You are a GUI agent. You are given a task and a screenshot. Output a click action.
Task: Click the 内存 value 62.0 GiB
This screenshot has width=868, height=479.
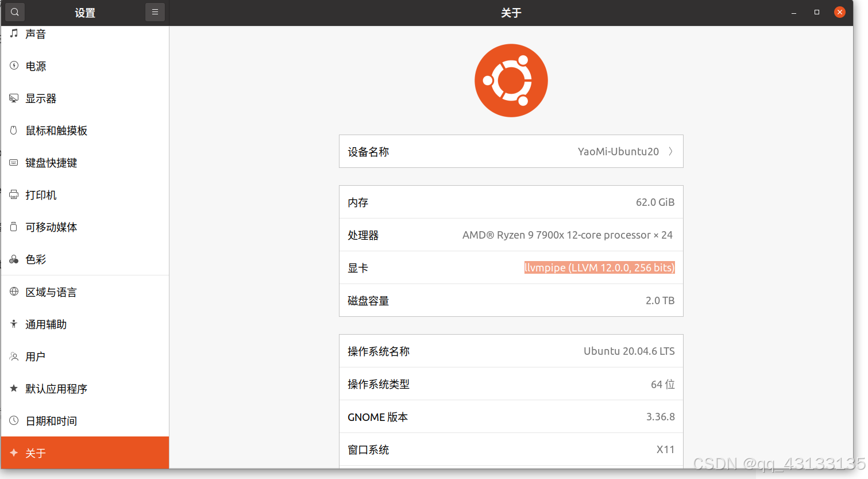655,202
